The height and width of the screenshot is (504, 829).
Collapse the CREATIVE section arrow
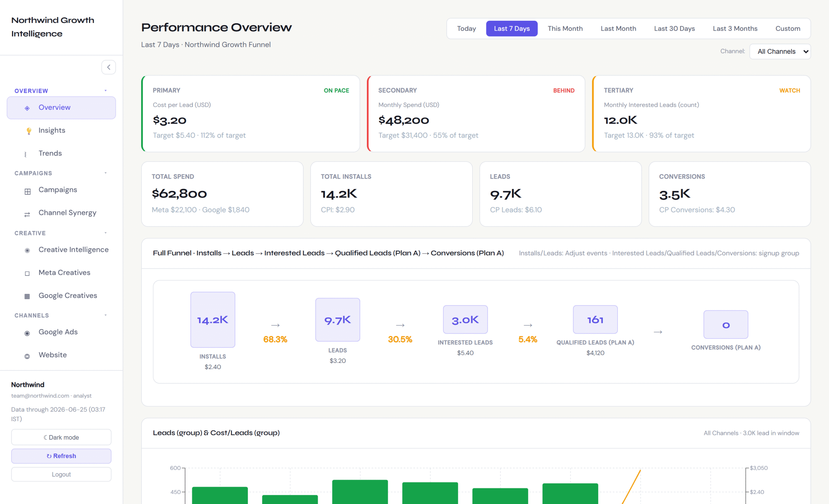coord(106,233)
